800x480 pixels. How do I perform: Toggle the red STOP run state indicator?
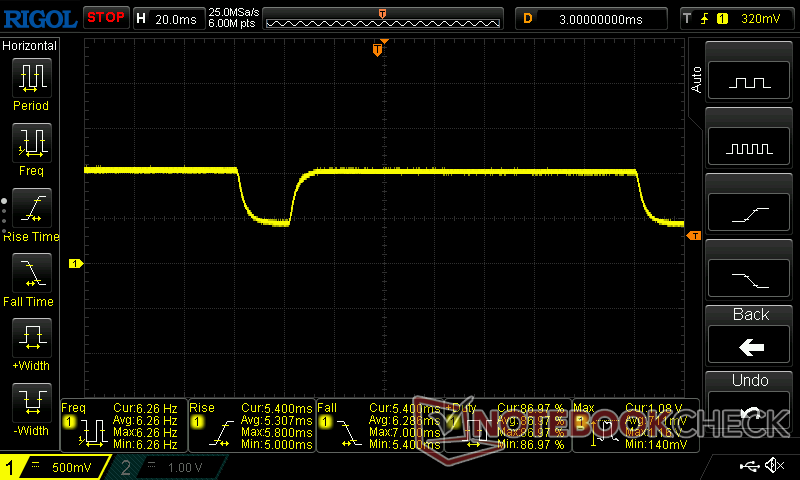coord(106,17)
